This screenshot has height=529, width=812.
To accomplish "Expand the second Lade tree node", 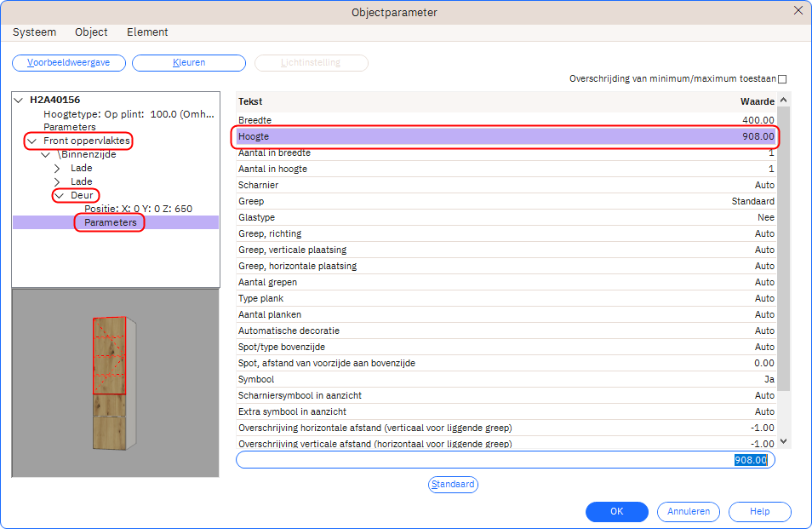I will coord(57,181).
